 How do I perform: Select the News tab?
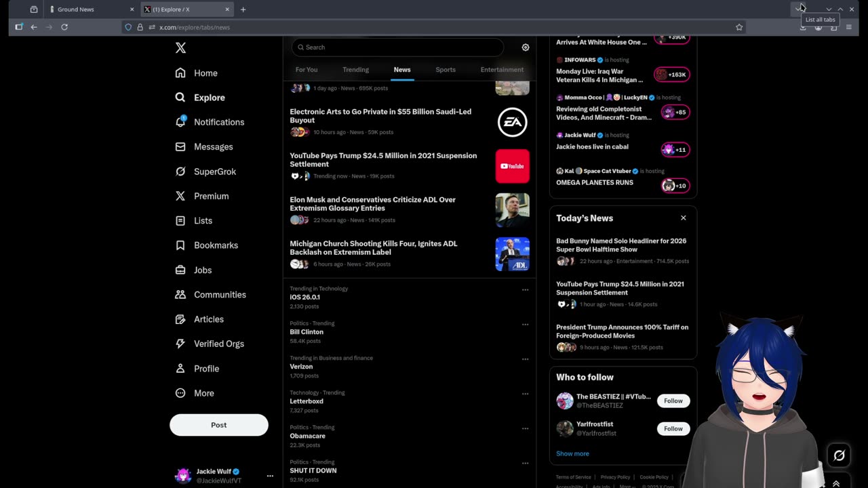tap(402, 70)
